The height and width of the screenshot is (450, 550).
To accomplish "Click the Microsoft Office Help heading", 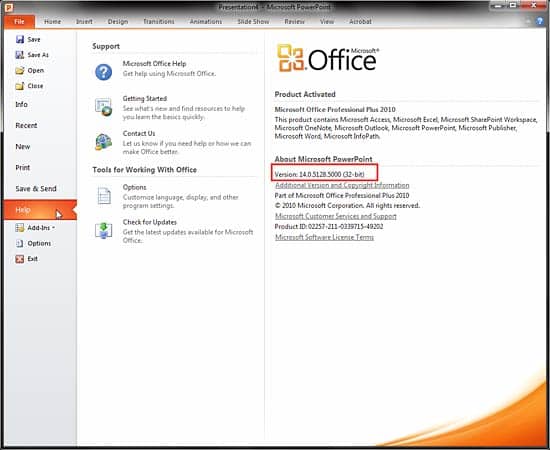I will 154,63.
